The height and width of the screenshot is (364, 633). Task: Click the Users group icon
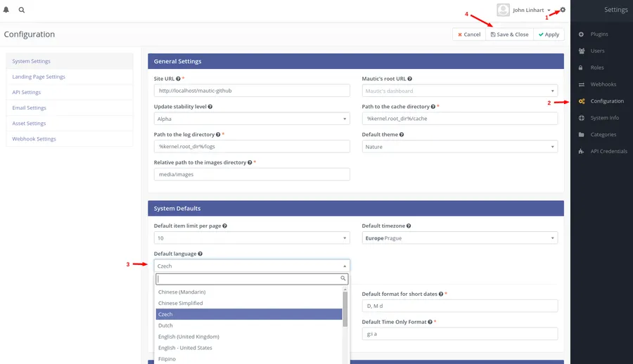point(582,51)
